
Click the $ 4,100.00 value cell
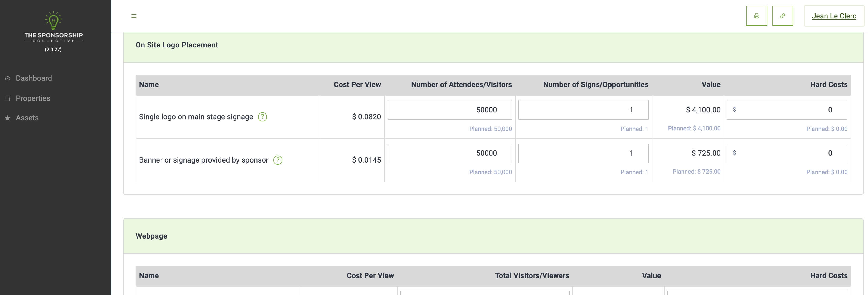pyautogui.click(x=703, y=110)
